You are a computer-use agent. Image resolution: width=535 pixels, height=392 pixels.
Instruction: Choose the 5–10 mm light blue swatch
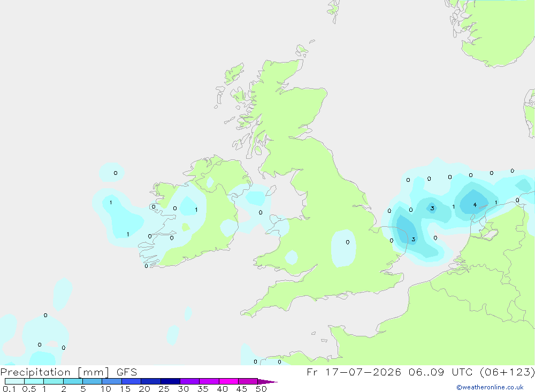[92, 381]
